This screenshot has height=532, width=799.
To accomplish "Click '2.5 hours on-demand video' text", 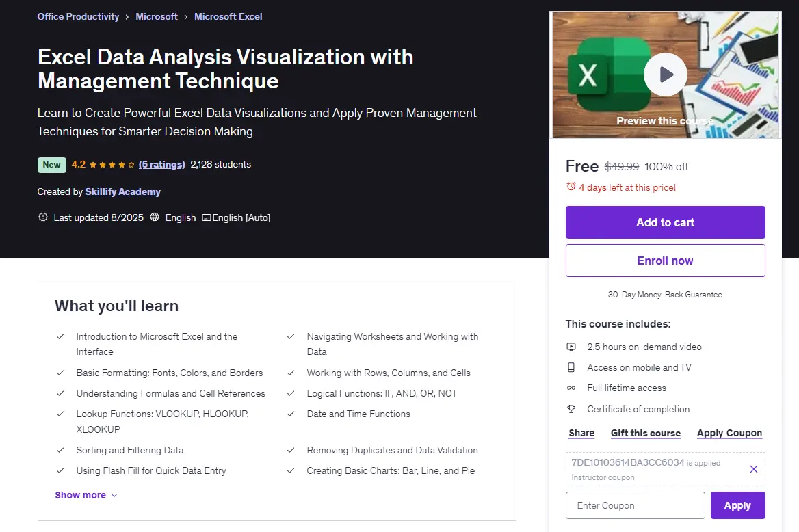I will [644, 347].
